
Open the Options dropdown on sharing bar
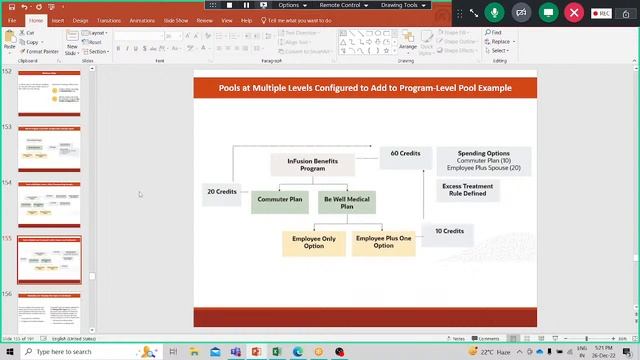(292, 5)
